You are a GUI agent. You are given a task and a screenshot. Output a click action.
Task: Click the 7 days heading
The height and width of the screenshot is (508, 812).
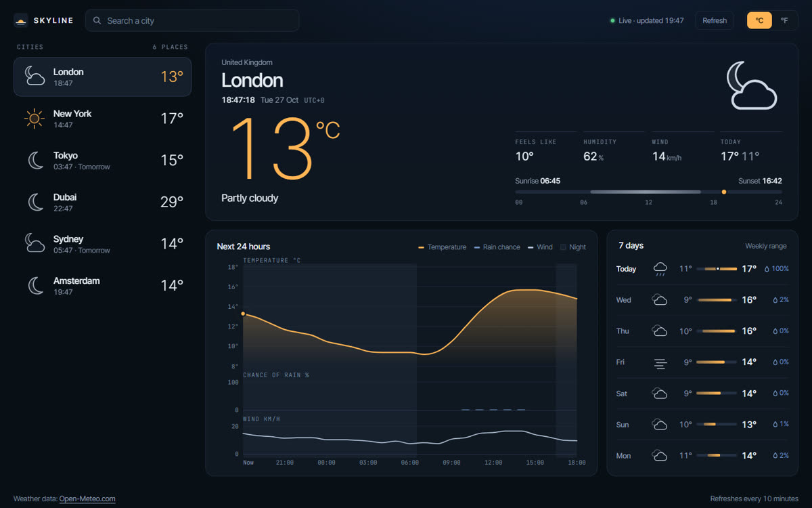point(631,246)
